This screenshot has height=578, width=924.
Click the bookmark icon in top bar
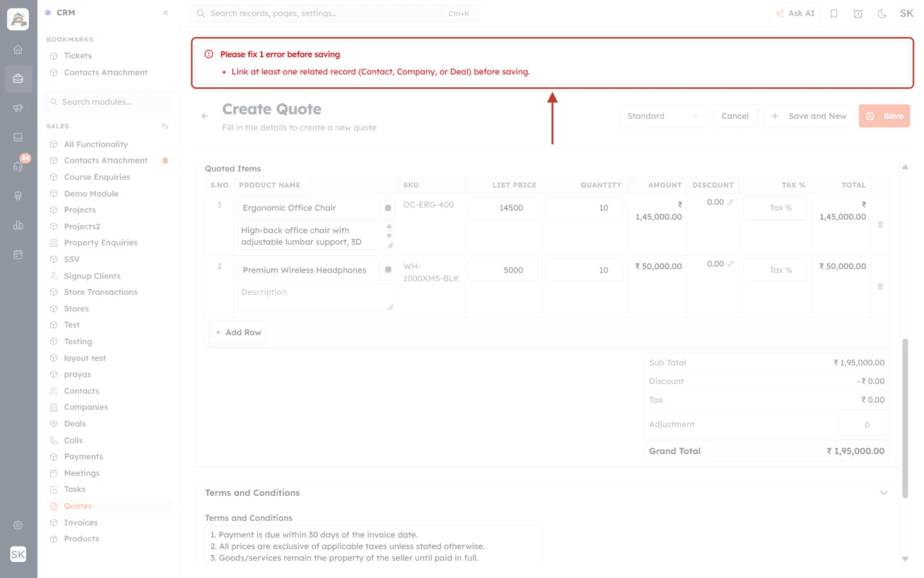click(834, 13)
